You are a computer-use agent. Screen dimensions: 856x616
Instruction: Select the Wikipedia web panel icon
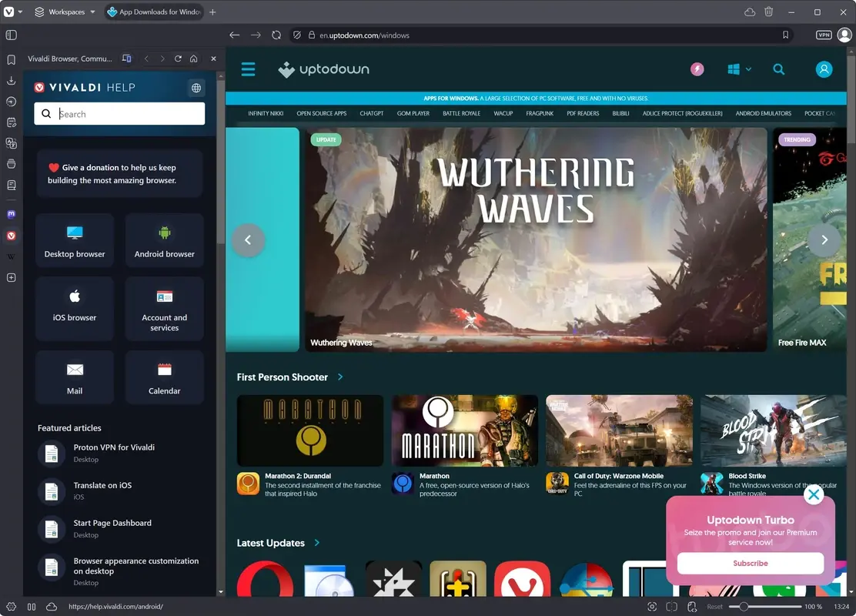(x=11, y=256)
